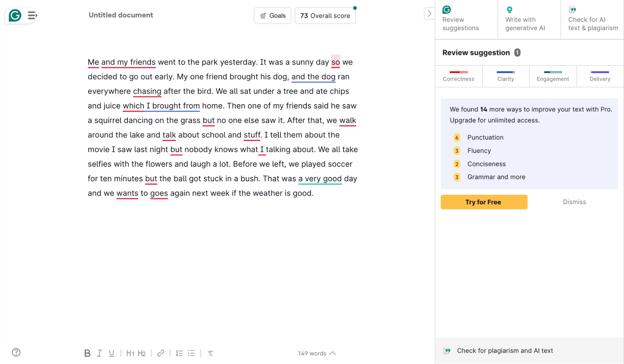Insert a link with chain icon
Viewport: 624px width, 364px height.
(x=160, y=353)
